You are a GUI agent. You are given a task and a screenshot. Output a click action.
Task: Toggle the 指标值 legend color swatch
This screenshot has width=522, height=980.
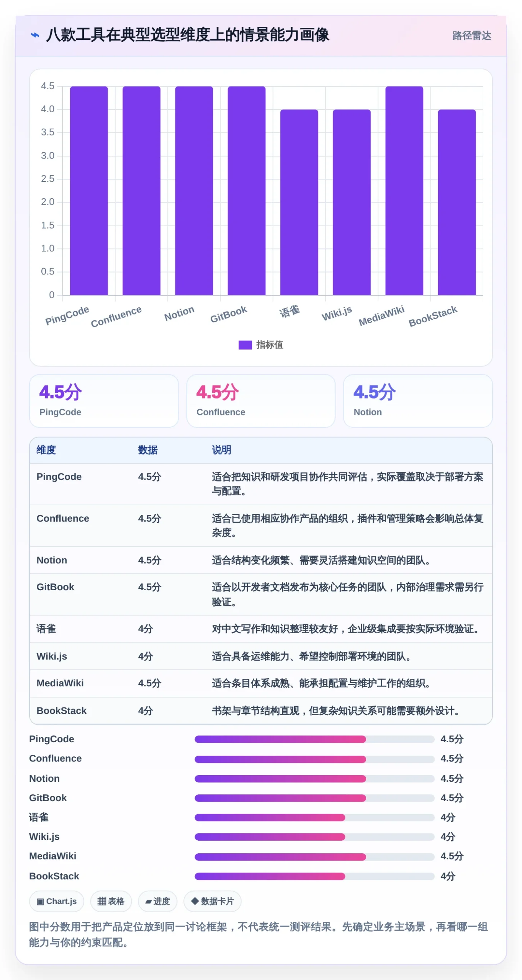[x=245, y=345]
